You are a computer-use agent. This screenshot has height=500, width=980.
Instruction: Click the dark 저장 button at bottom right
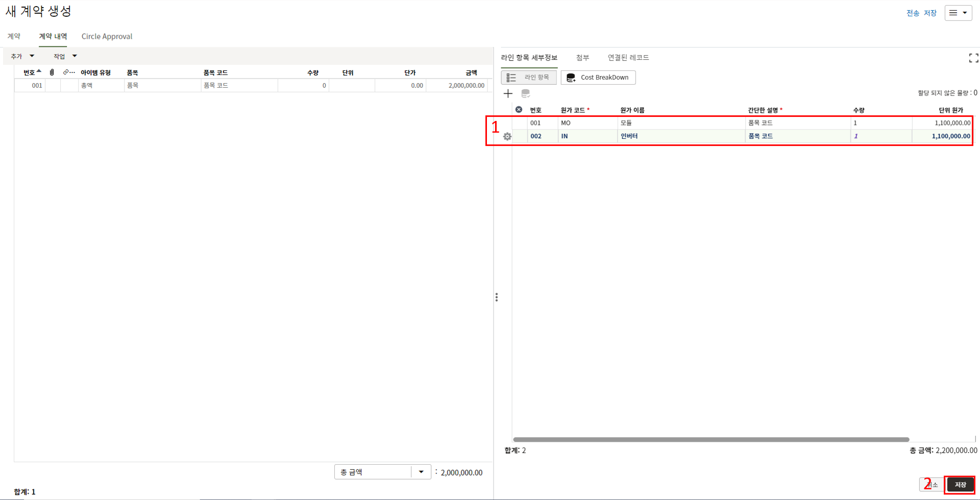coord(960,485)
